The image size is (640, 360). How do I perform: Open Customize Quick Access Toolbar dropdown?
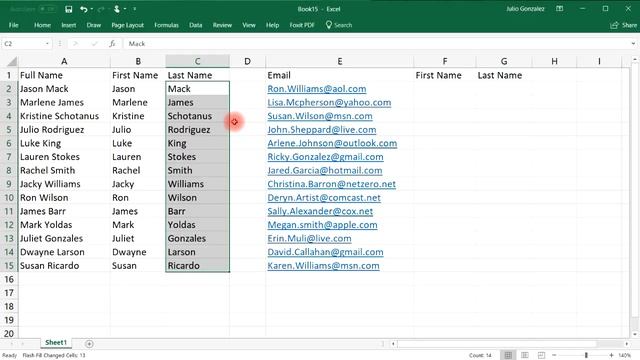(x=135, y=9)
